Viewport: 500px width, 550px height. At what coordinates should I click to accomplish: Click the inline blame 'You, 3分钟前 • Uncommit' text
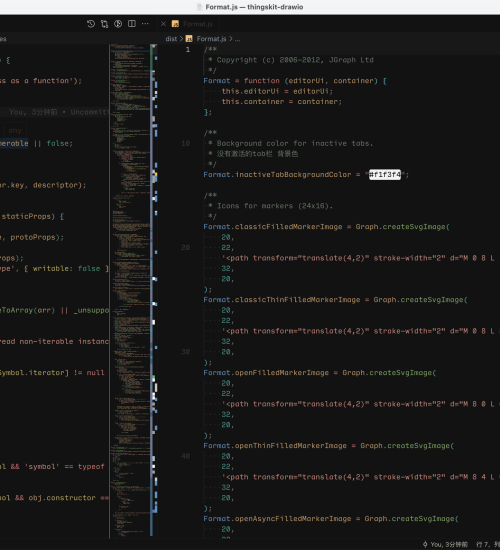coord(59,112)
